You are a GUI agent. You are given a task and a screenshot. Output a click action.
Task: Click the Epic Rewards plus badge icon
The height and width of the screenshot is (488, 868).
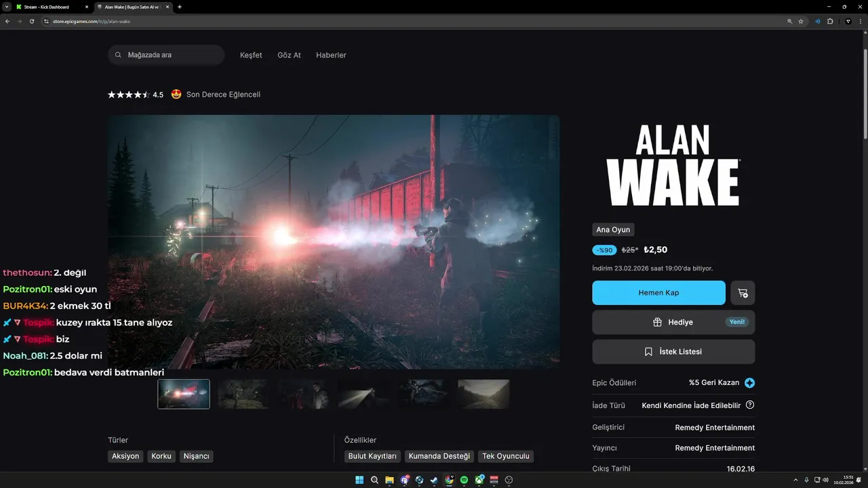coord(749,383)
